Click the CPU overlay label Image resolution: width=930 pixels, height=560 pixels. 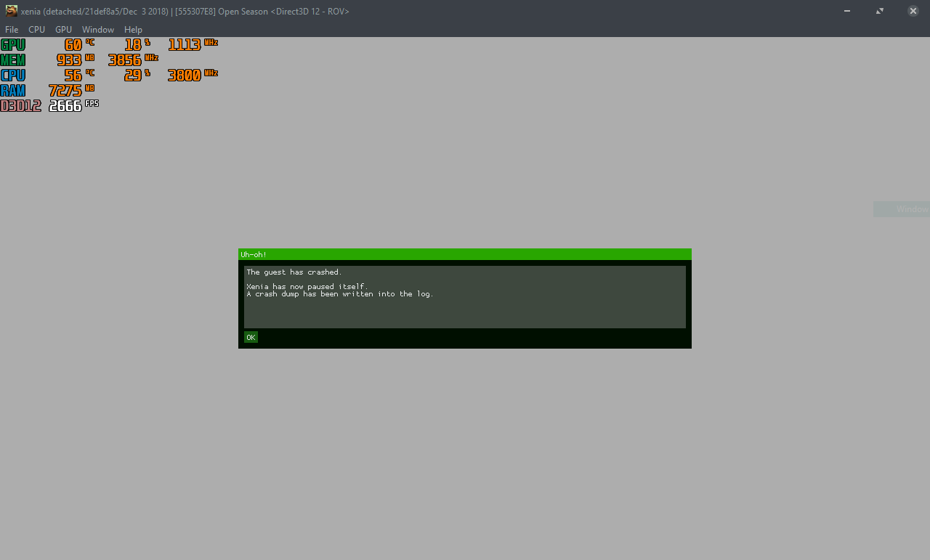[x=13, y=75]
